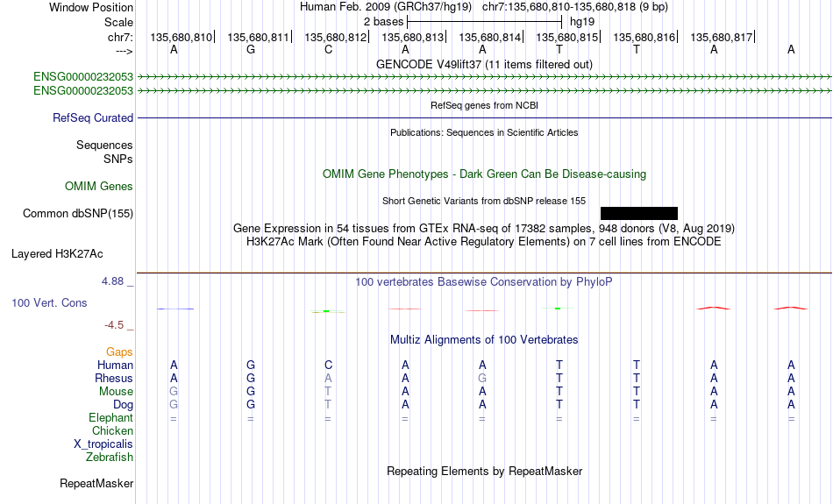Click the H3K27Ac Mark ENCODE title
The height and width of the screenshot is (504, 833).
[484, 242]
